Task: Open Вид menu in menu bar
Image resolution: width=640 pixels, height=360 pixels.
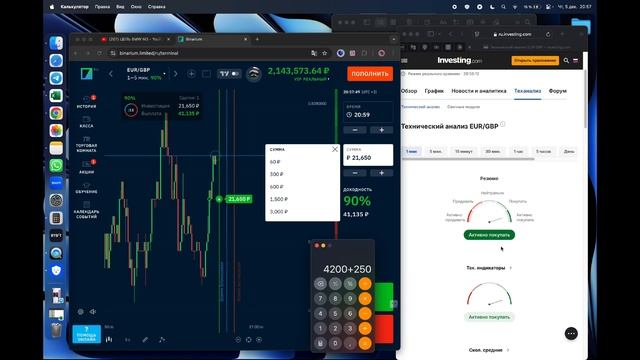Action: (120, 7)
